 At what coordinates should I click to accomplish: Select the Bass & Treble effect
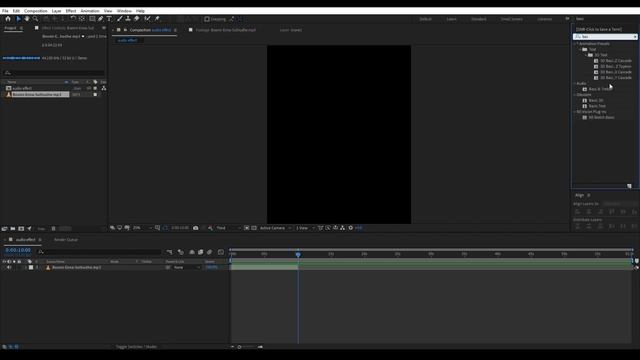point(600,89)
